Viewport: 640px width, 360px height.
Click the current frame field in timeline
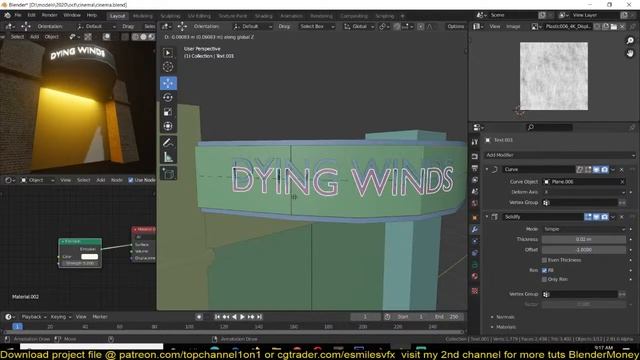pyautogui.click(x=365, y=317)
